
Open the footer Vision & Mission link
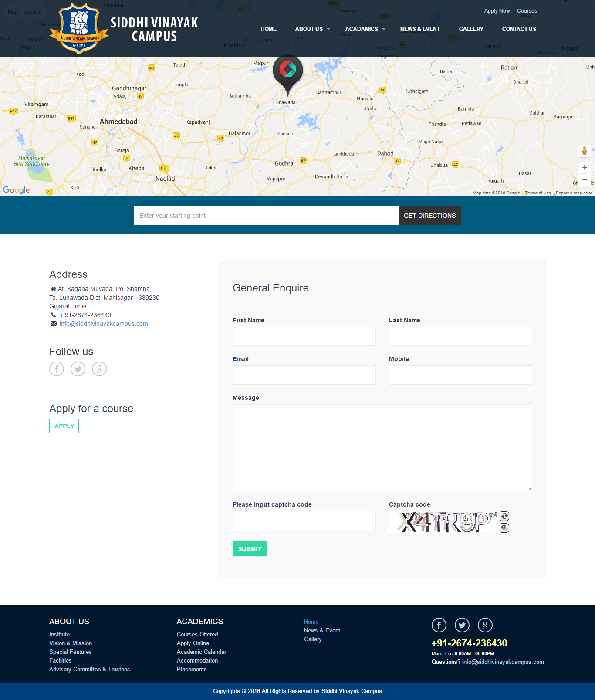[71, 643]
